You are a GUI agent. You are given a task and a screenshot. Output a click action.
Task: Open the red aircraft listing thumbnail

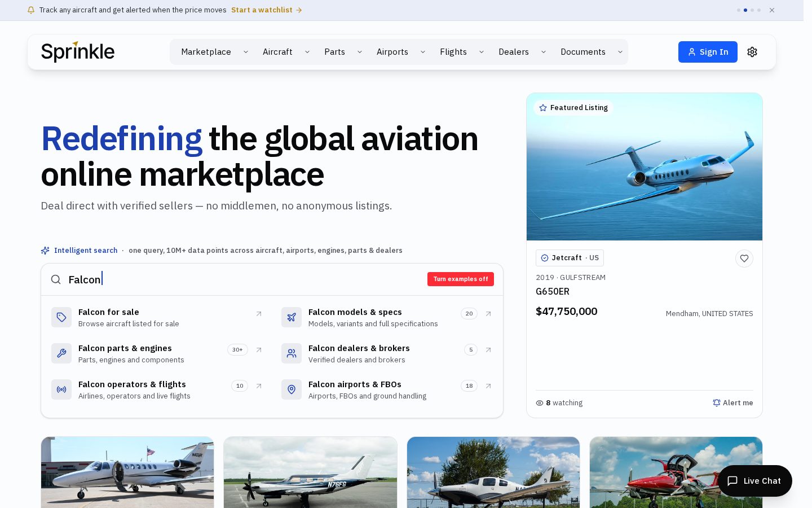676,472
